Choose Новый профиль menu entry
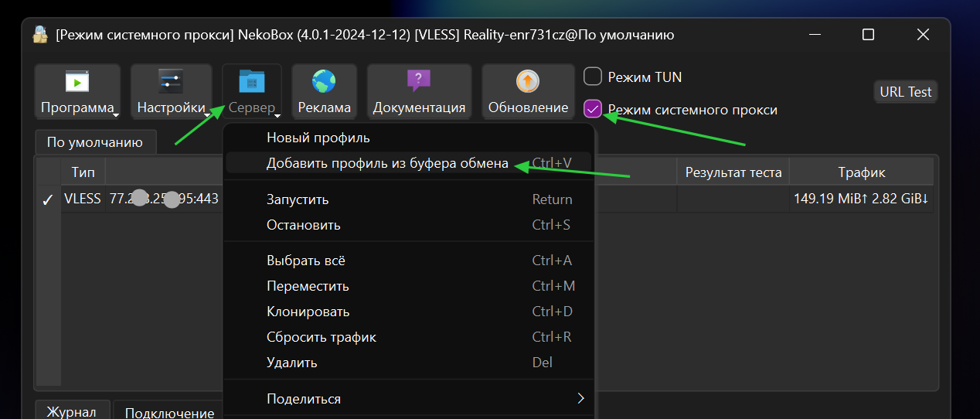 [x=409, y=138]
